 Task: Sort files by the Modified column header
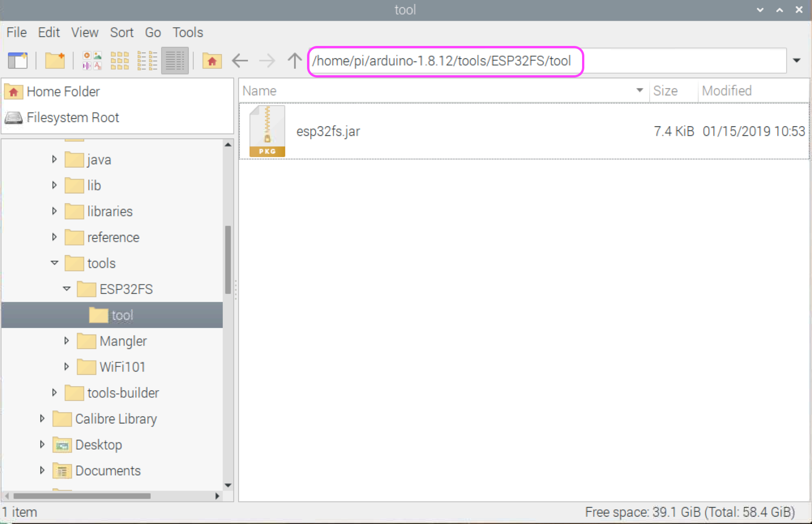click(x=753, y=91)
